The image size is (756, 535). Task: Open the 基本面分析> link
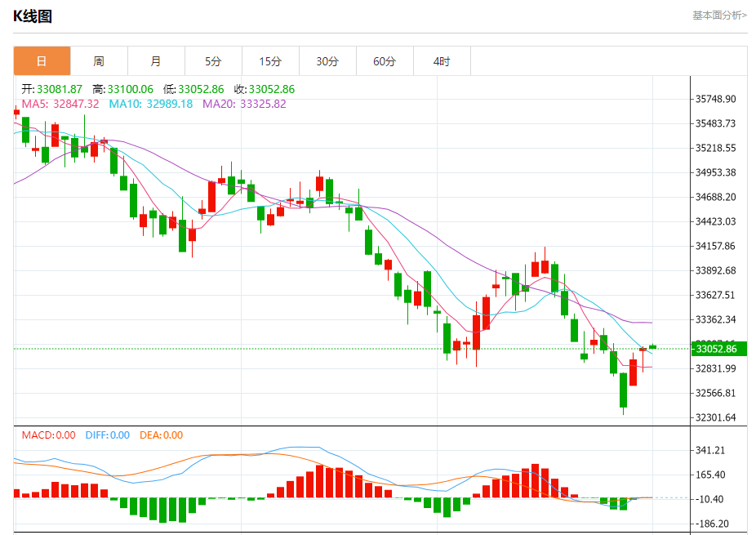pos(719,16)
